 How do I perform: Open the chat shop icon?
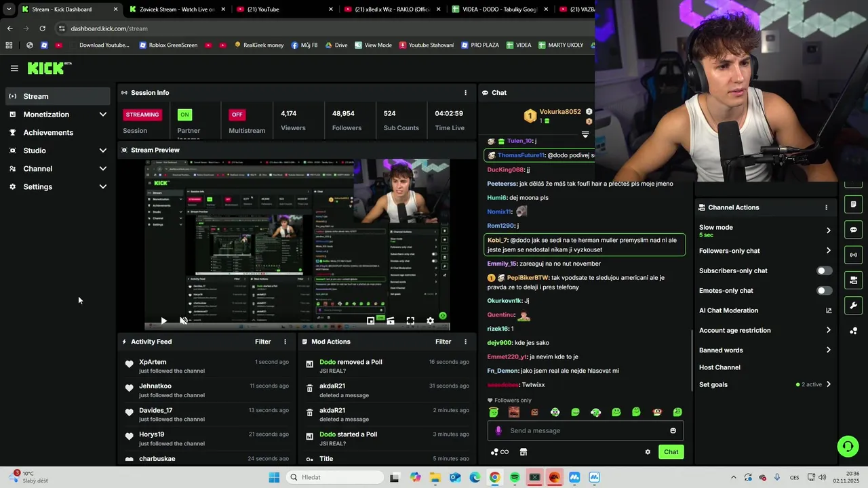click(524, 452)
